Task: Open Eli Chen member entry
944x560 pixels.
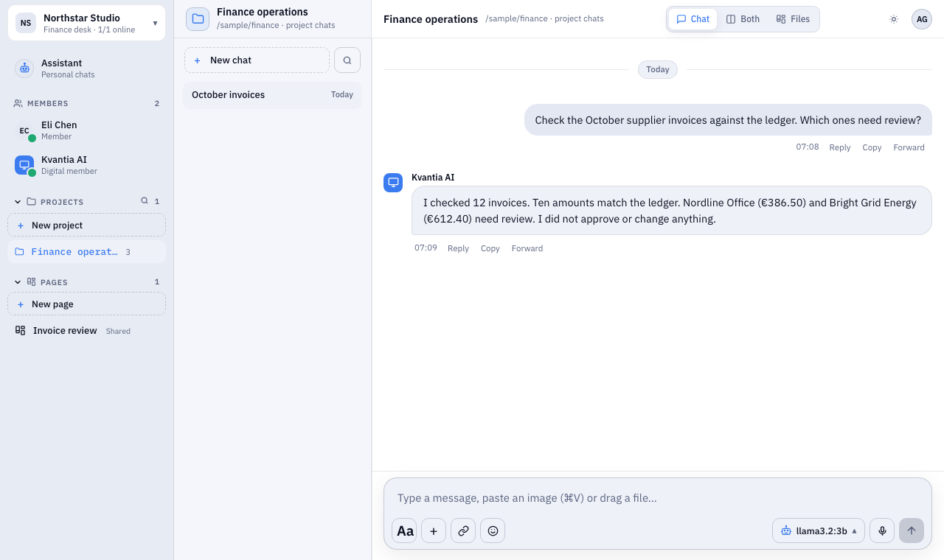Action: [x=86, y=130]
